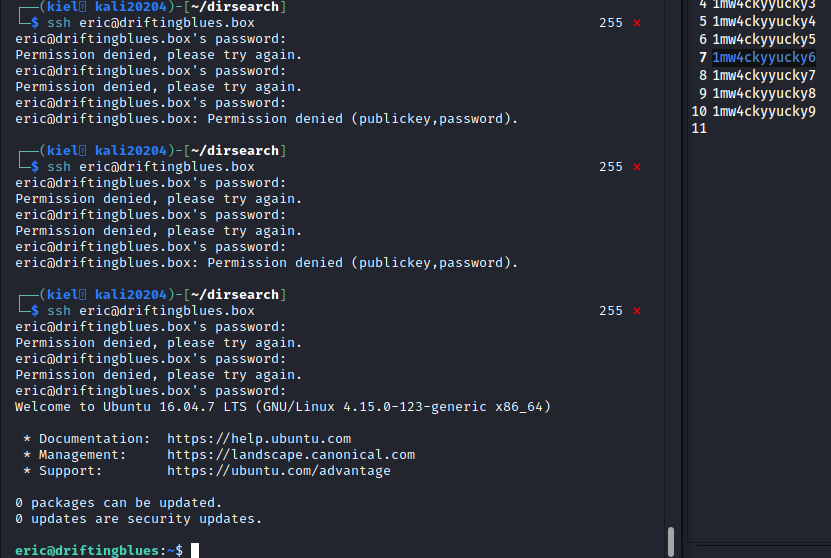Click the highlighted 1mw4ckyyucky6 entry
Screen dimensions: 831x558
click(x=764, y=58)
